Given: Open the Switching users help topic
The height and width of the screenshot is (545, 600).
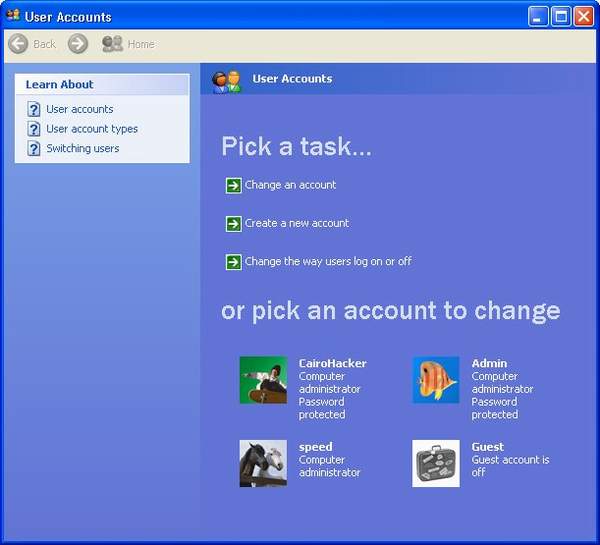Looking at the screenshot, I should [83, 148].
